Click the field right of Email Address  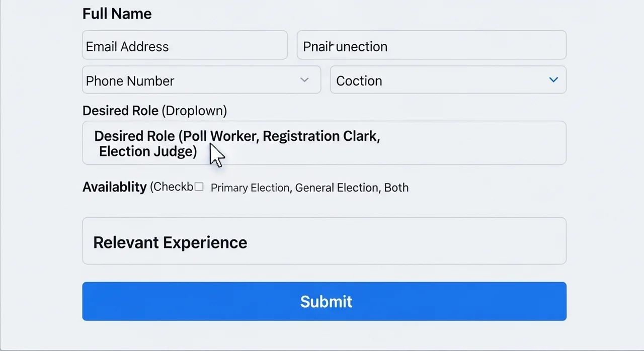pos(431,45)
